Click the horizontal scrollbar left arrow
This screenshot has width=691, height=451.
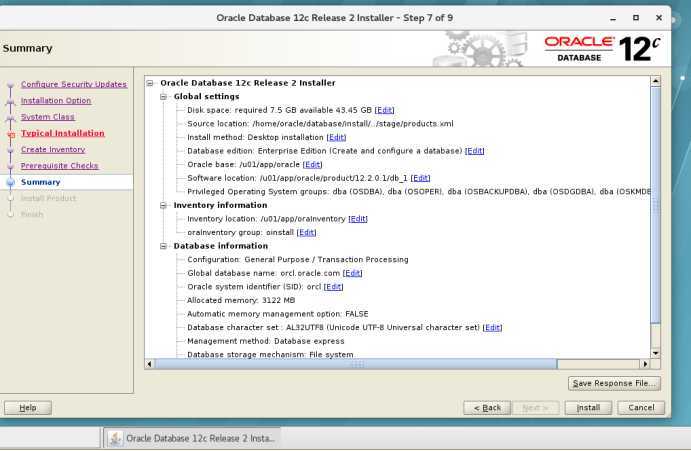click(x=149, y=364)
